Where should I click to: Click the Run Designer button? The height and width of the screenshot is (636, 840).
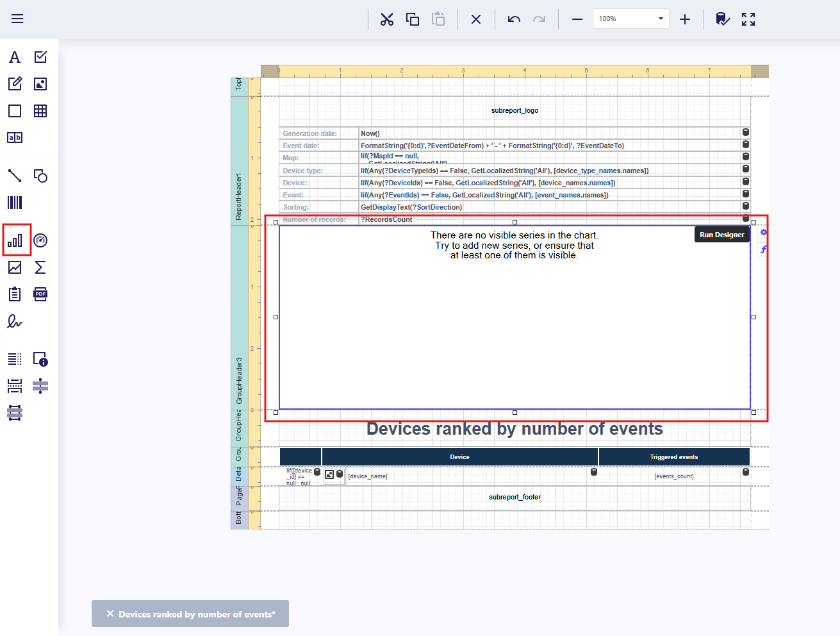coord(721,235)
